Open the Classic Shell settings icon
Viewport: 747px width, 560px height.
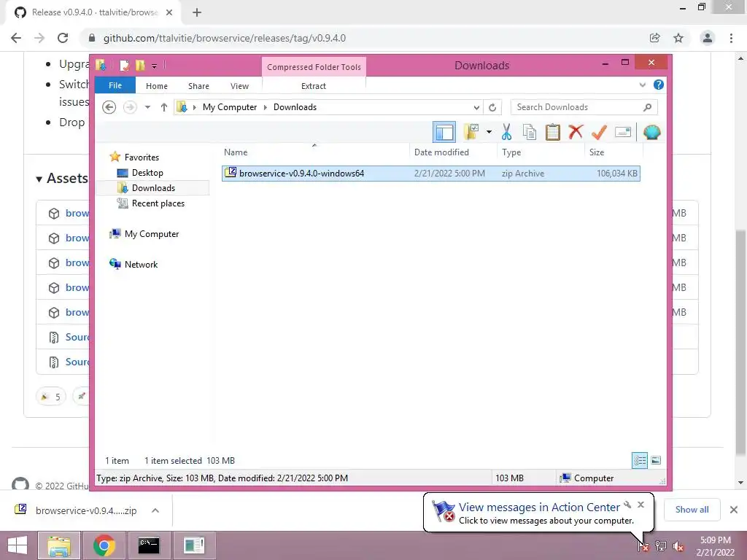tap(651, 132)
